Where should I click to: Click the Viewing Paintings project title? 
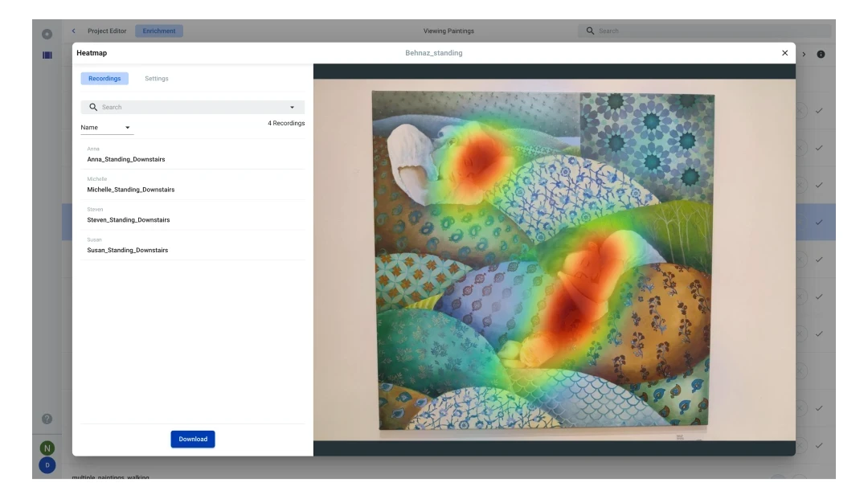pyautogui.click(x=448, y=31)
